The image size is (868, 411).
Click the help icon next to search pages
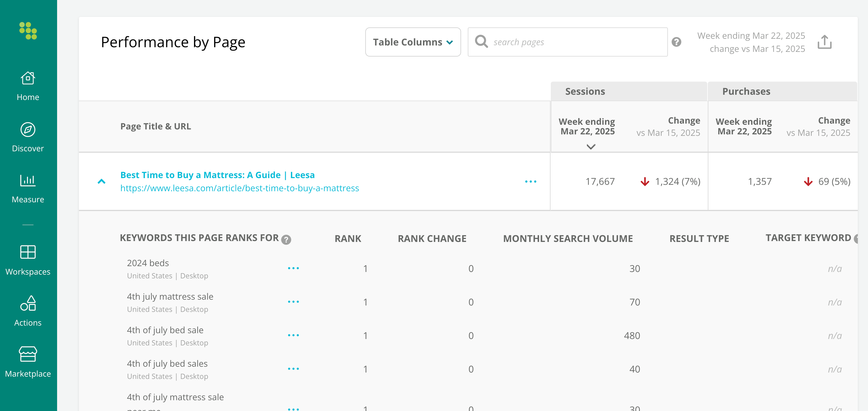coord(676,42)
